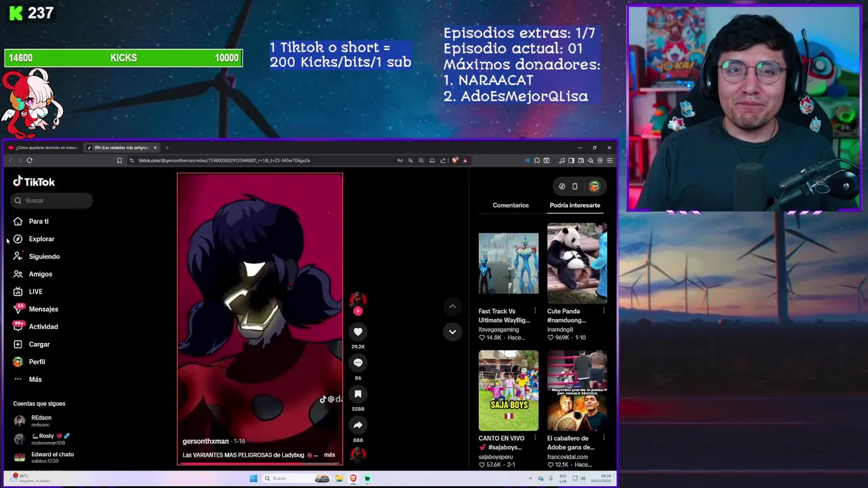Open followed account Rosly
The height and width of the screenshot is (488, 868).
coord(43,439)
